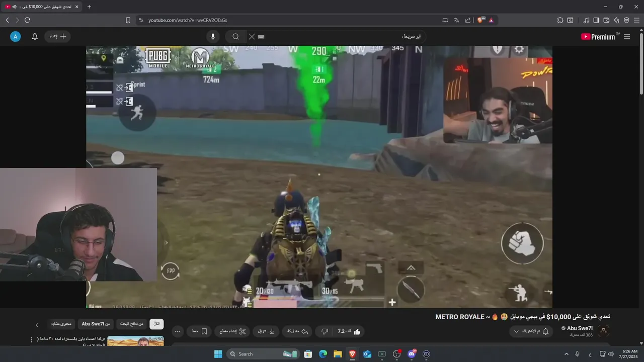Save video to playlist button
Image resolution: width=644 pixels, height=362 pixels.
click(199, 331)
